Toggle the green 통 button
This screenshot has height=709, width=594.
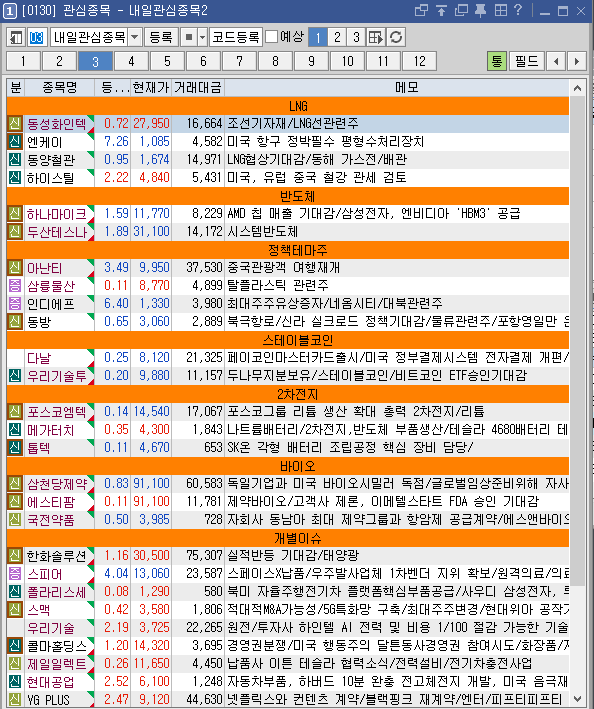coord(497,61)
